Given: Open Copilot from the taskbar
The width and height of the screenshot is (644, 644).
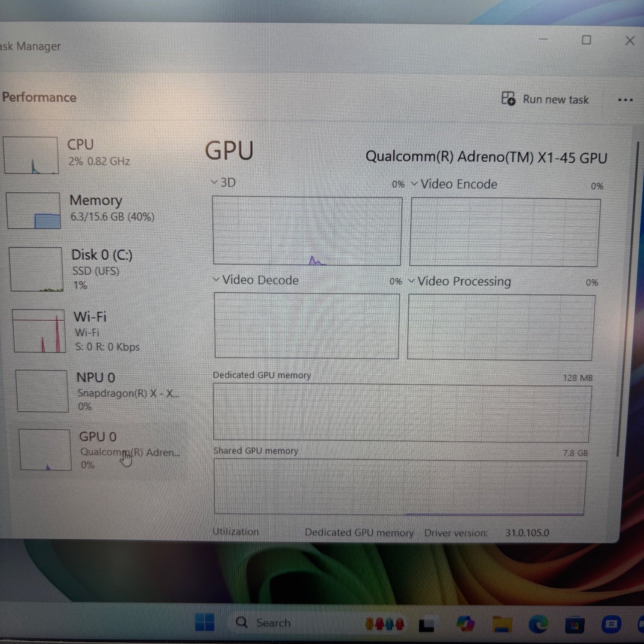Looking at the screenshot, I should pos(465,623).
